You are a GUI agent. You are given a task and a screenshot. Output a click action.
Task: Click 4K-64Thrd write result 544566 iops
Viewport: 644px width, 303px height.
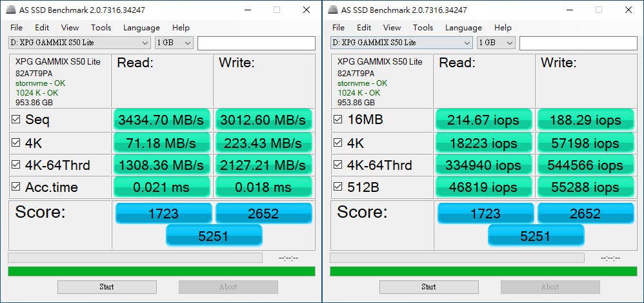585,165
